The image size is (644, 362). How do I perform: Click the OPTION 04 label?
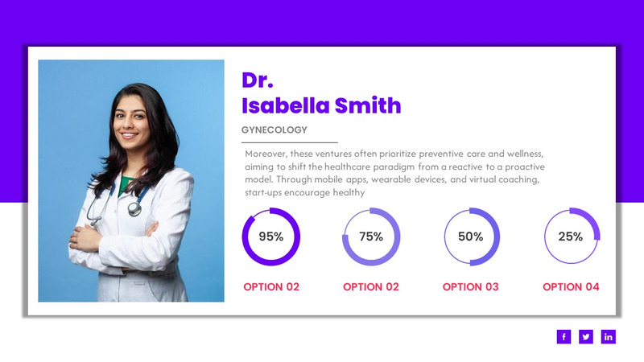pyautogui.click(x=571, y=286)
